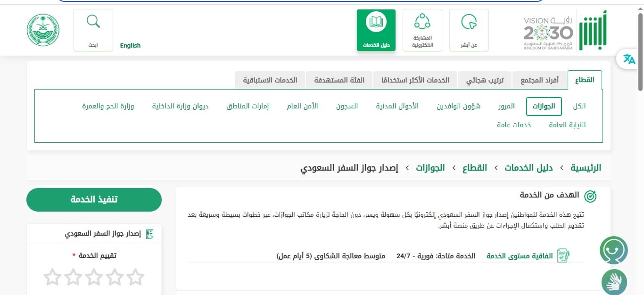Select إمارات المناطق sector filter
Viewport: 644px width, 295px height.
pos(248,107)
